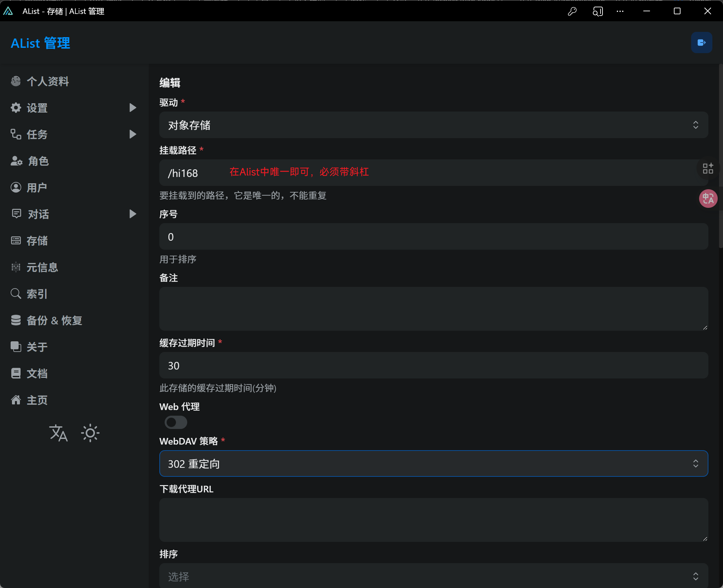This screenshot has height=588, width=723.
Task: Click inside the 序号 order input field
Action: pyautogui.click(x=433, y=236)
